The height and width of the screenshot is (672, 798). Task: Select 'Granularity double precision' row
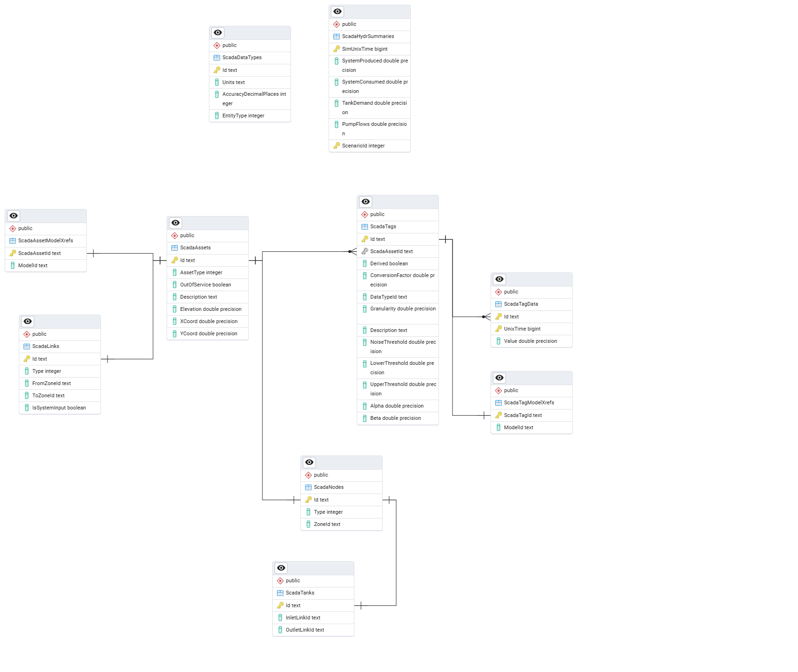pos(398,314)
